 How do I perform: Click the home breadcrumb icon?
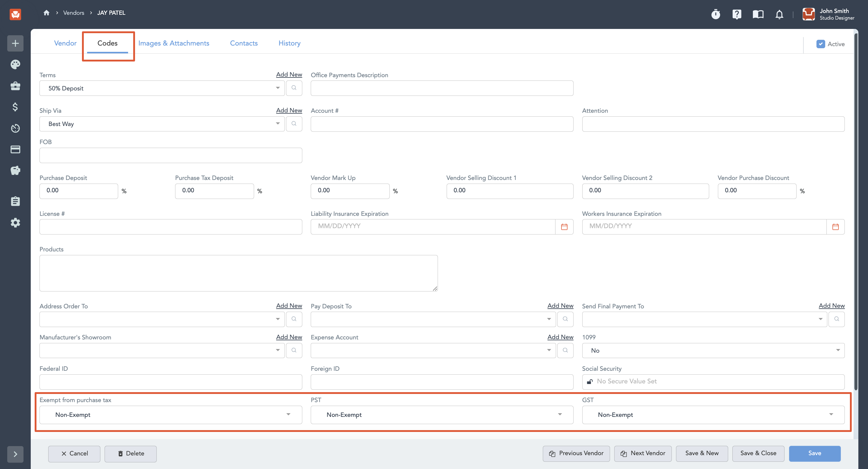tap(46, 13)
